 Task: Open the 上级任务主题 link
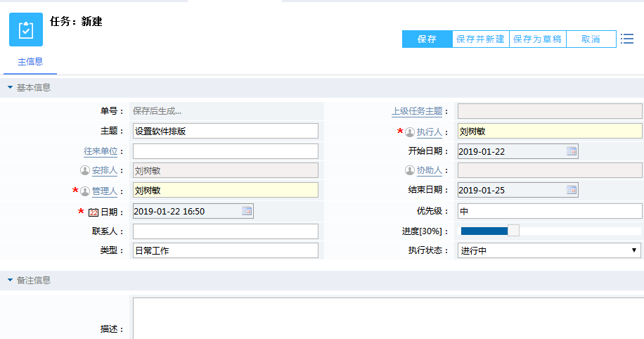tap(417, 111)
